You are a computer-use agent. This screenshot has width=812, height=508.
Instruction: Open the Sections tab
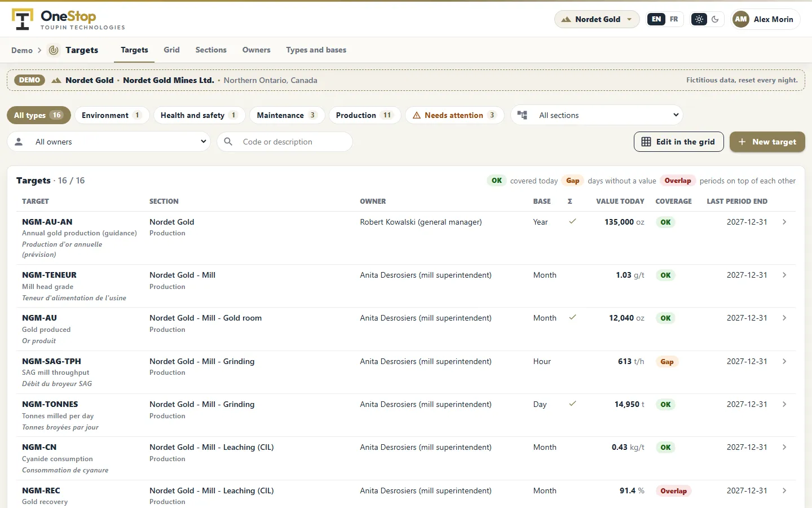[211, 50]
